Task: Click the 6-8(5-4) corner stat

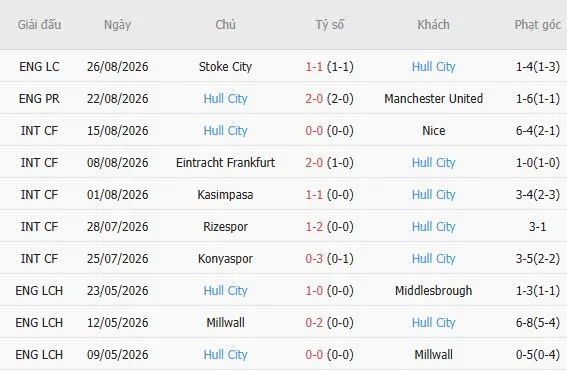Action: [538, 323]
